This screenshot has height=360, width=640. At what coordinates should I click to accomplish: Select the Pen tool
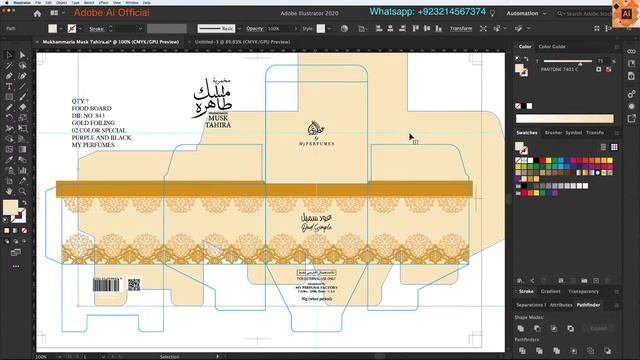click(x=9, y=76)
